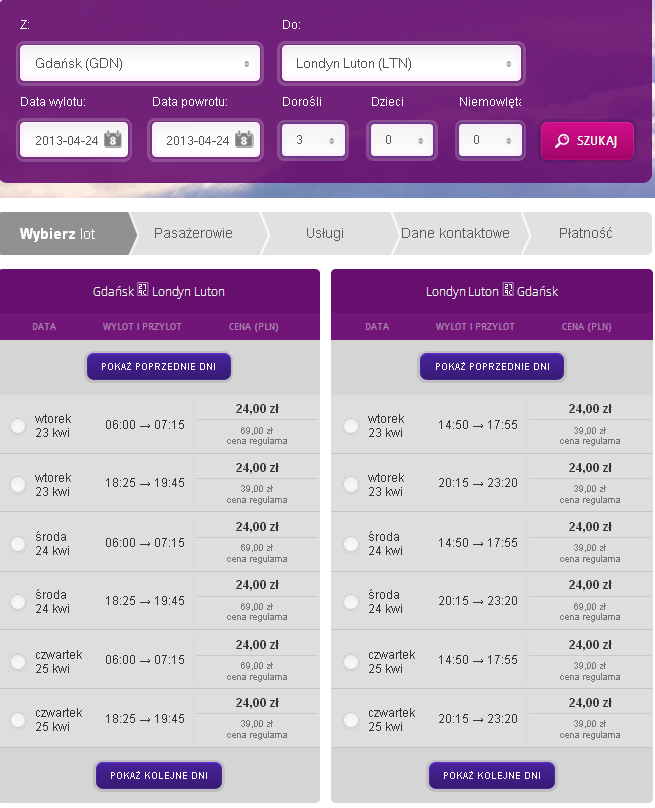The image size is (655, 808).
Task: Open the origin airport Gdańsk (GDN) dropdown
Action: [x=140, y=63]
